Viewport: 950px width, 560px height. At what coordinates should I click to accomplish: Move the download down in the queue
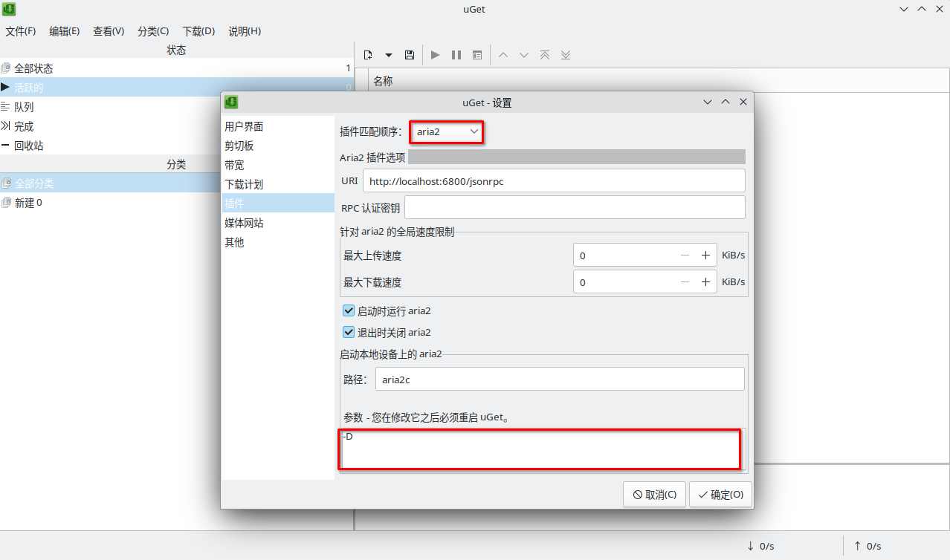point(524,54)
